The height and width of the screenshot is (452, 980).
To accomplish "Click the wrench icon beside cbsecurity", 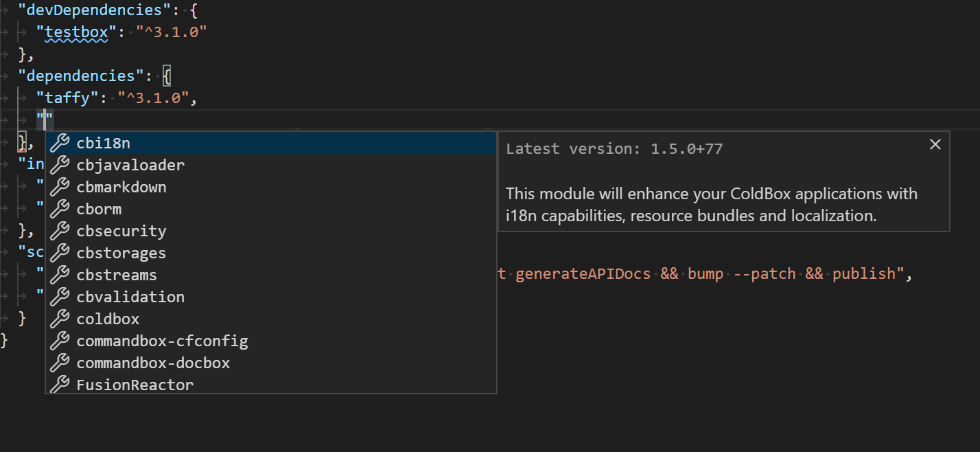I will coord(60,231).
